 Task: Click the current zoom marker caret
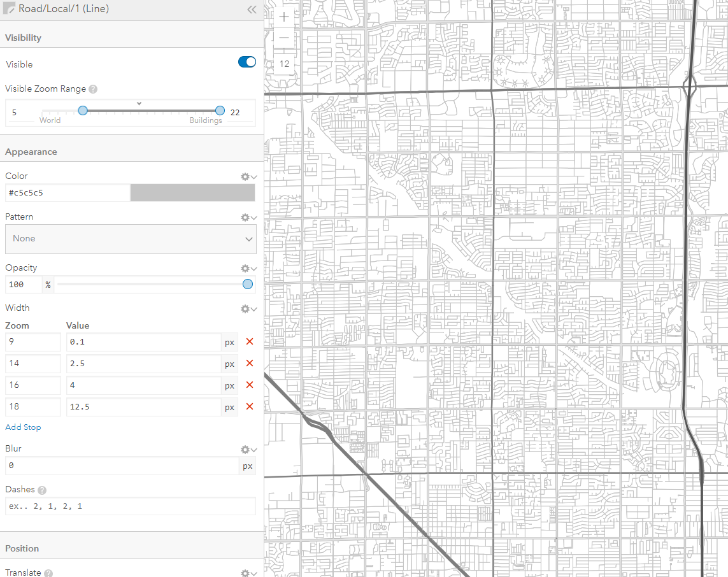[139, 104]
